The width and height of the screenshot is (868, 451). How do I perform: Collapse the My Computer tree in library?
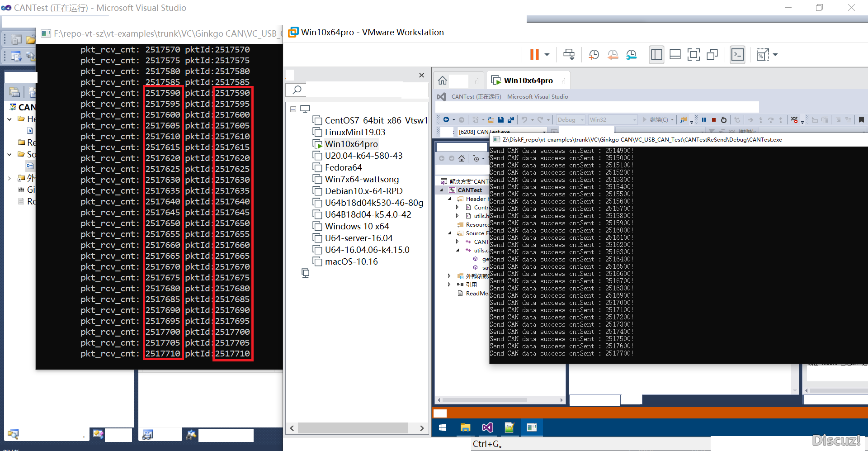click(x=293, y=109)
